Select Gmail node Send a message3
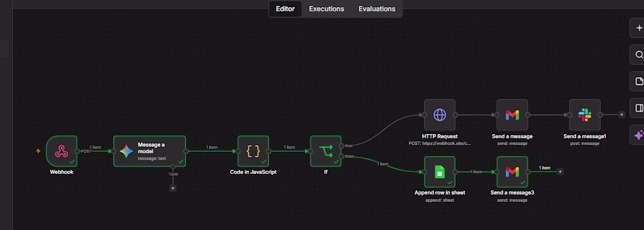 [512, 171]
